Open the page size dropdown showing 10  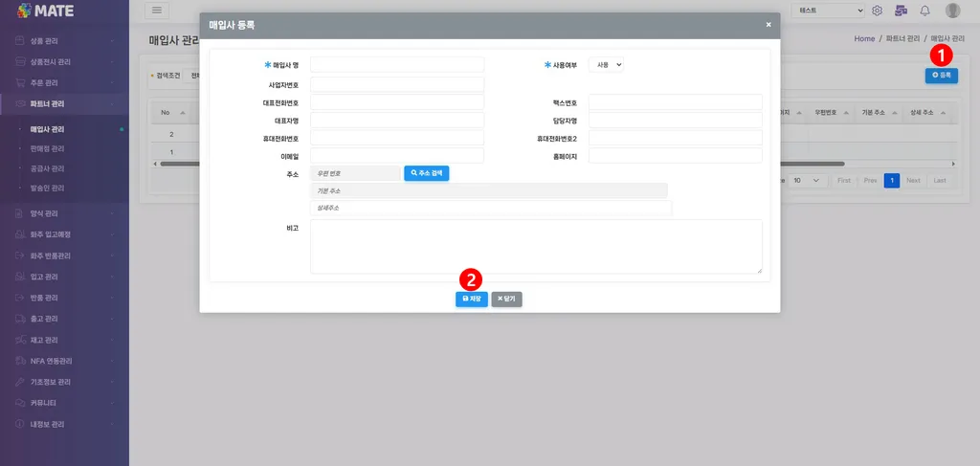(x=807, y=180)
